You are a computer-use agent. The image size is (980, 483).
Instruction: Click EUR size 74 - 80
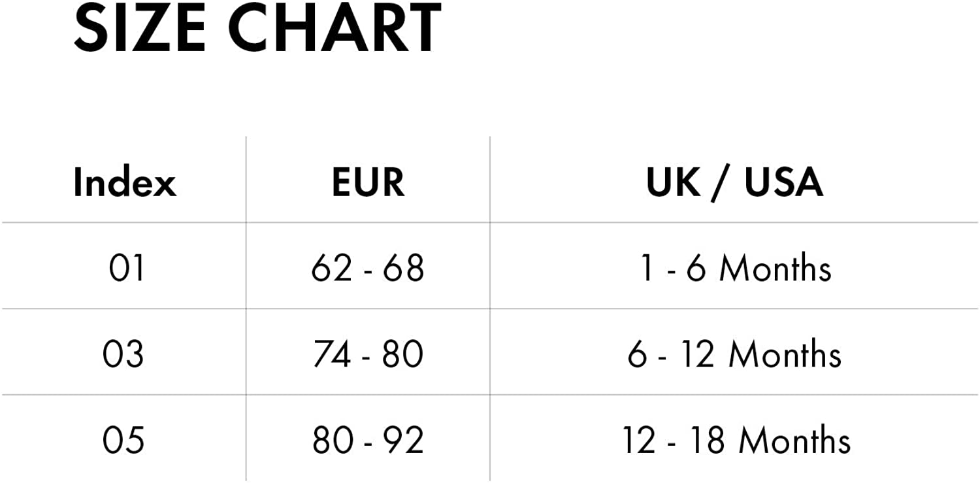pyautogui.click(x=368, y=354)
